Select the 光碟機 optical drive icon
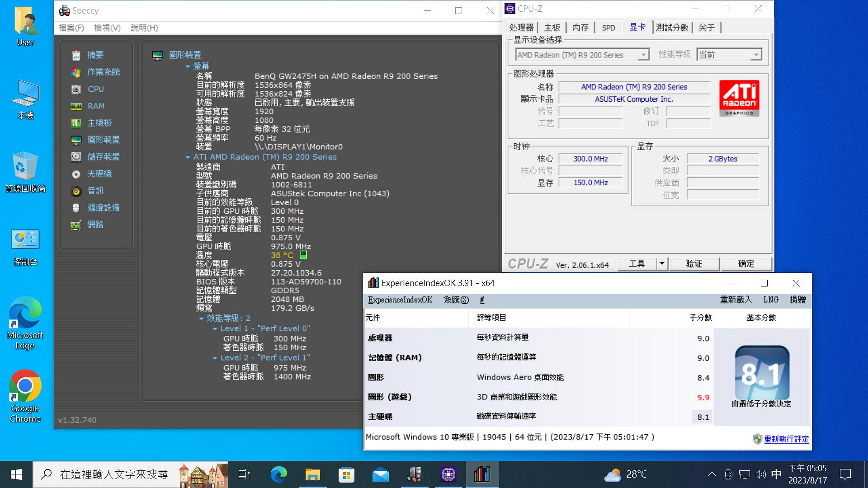Viewport: 868px width, 488px height. [76, 174]
